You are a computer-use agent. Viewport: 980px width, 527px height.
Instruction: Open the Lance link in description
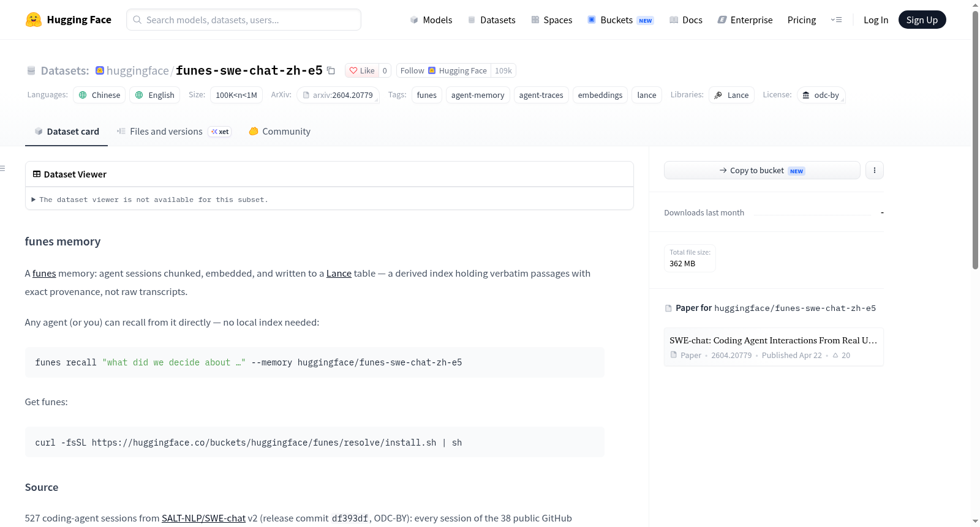339,274
